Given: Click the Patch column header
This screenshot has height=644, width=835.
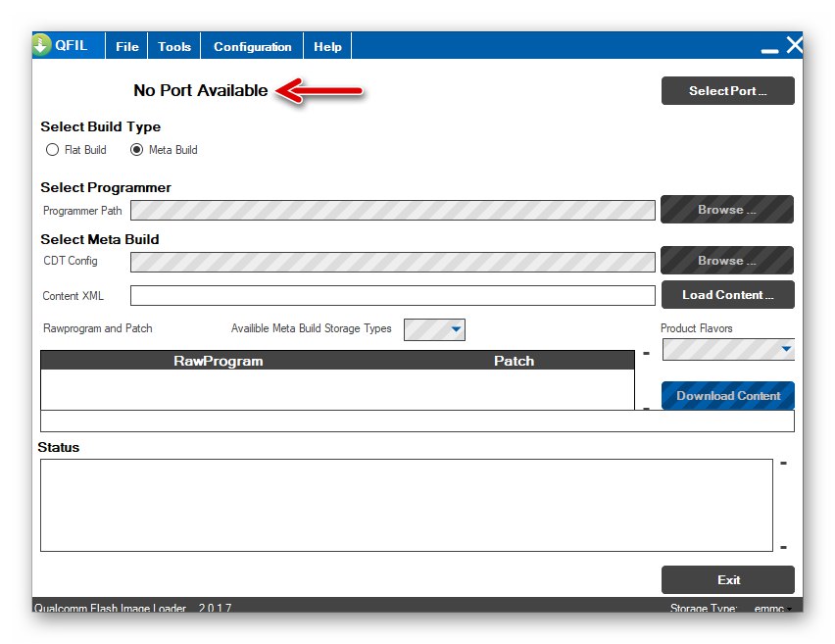Looking at the screenshot, I should coord(514,361).
